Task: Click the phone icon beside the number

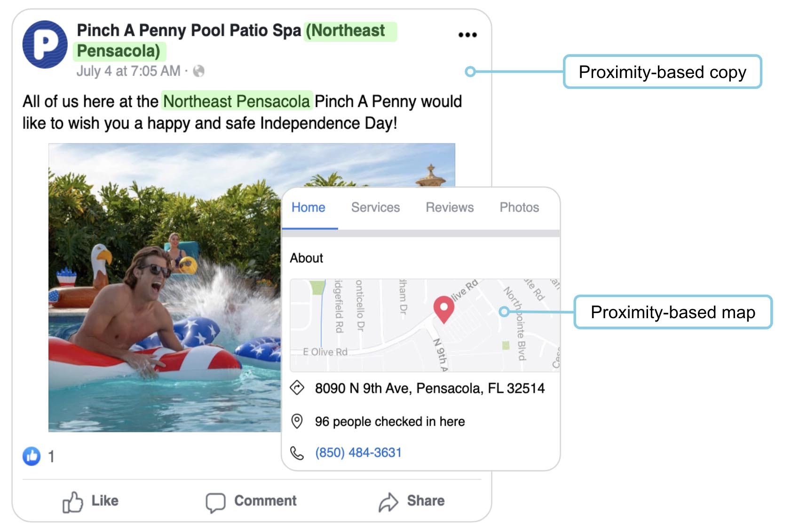Action: point(297,453)
